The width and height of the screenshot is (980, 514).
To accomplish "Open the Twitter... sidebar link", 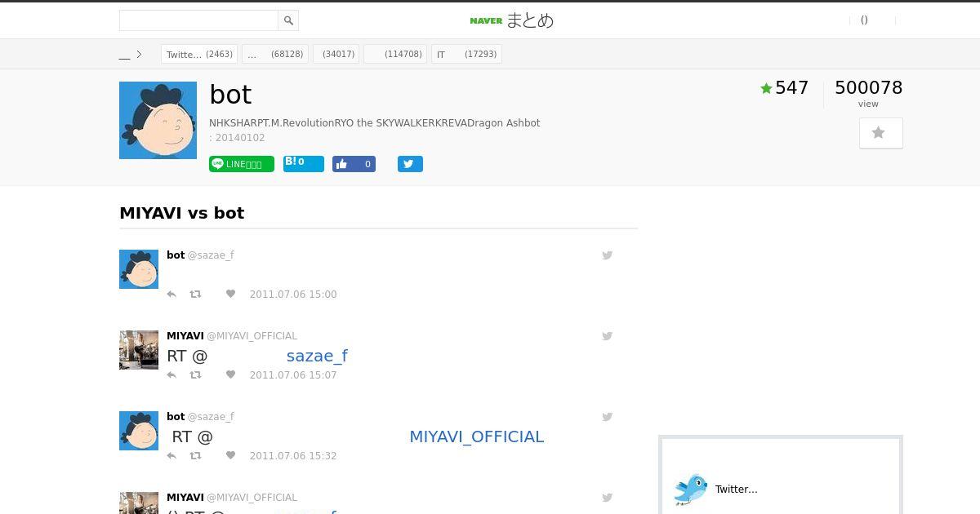I will 737,490.
